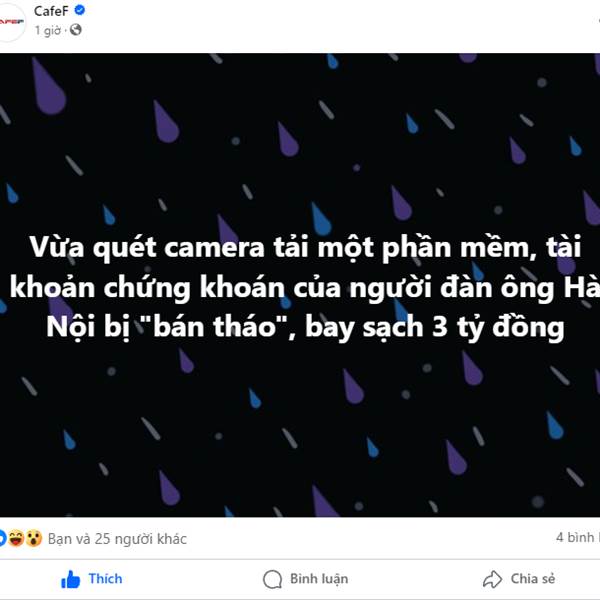Toggle the Thích like text label

pyautogui.click(x=105, y=579)
